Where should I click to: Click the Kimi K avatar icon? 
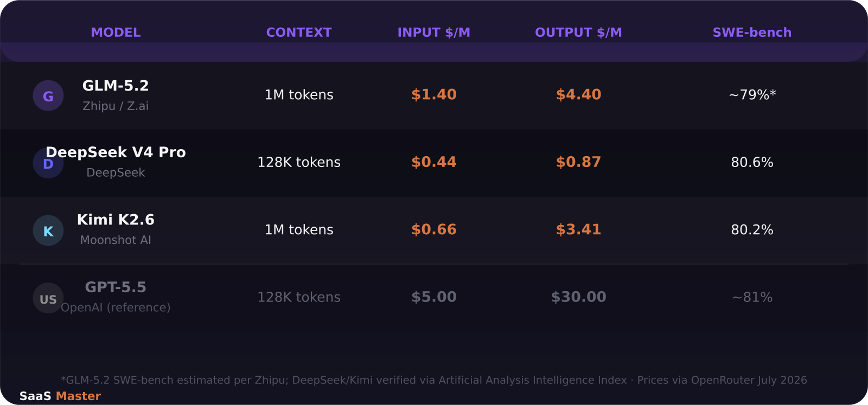click(x=48, y=230)
